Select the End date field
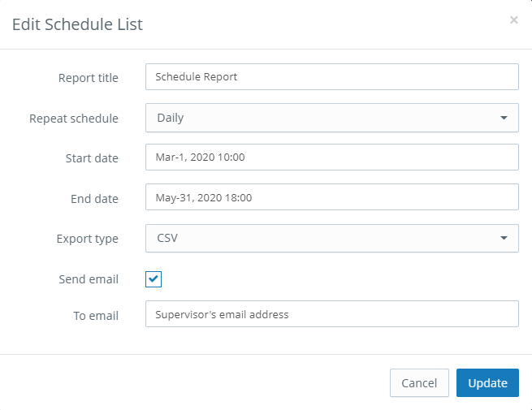This screenshot has width=532, height=410. [332, 197]
